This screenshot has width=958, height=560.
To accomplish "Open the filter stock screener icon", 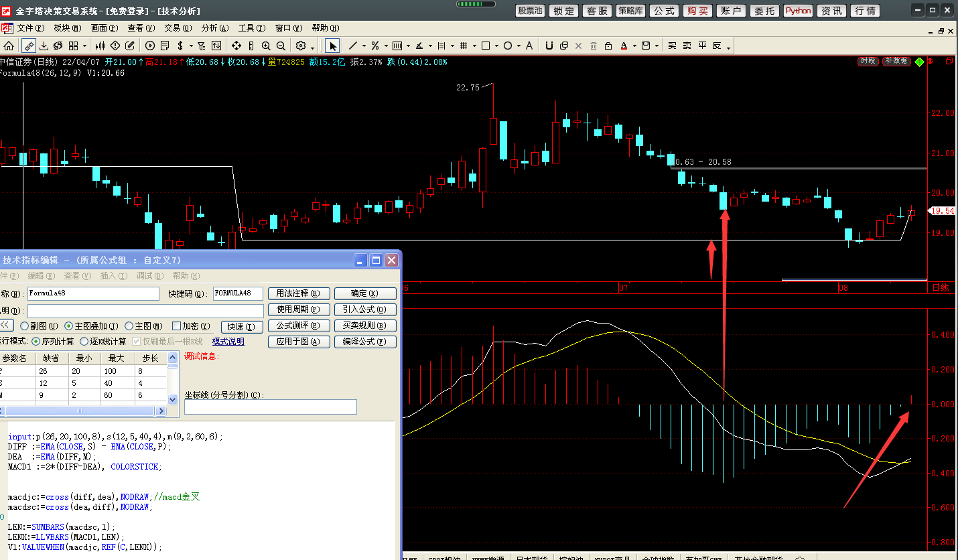I will (202, 46).
